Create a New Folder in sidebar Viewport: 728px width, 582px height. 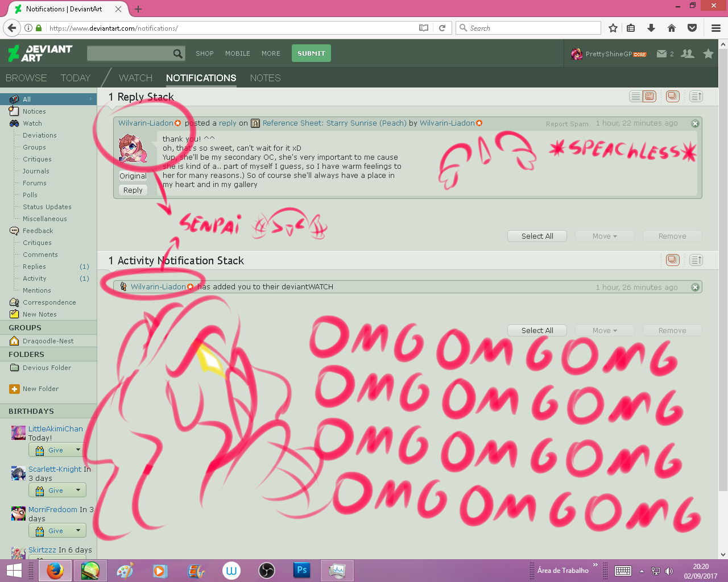tap(40, 389)
